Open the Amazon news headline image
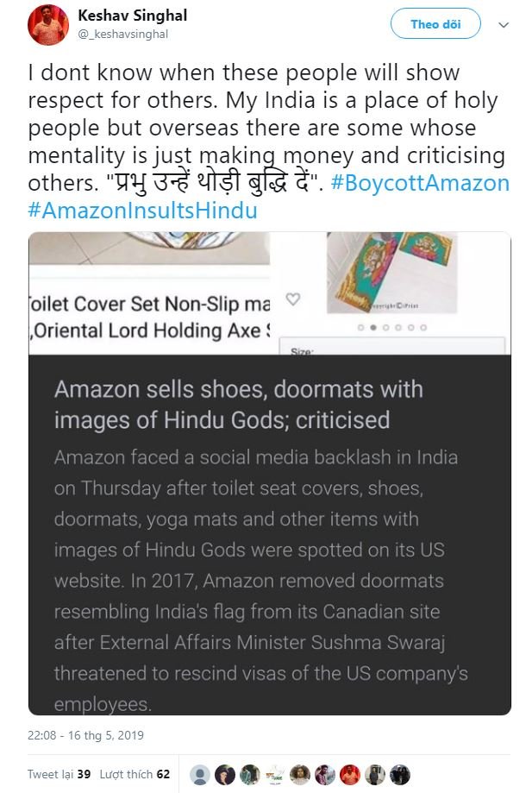 pos(269,474)
